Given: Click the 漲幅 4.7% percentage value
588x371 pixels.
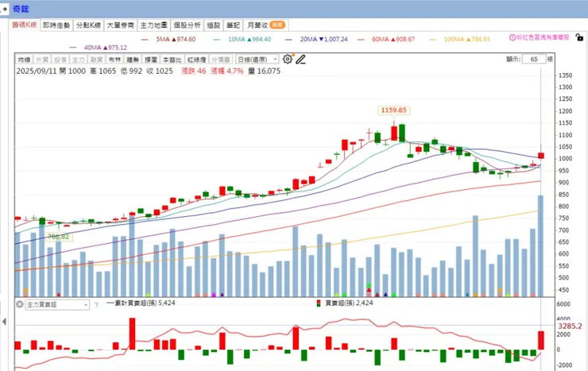Looking at the screenshot, I should tap(227, 71).
